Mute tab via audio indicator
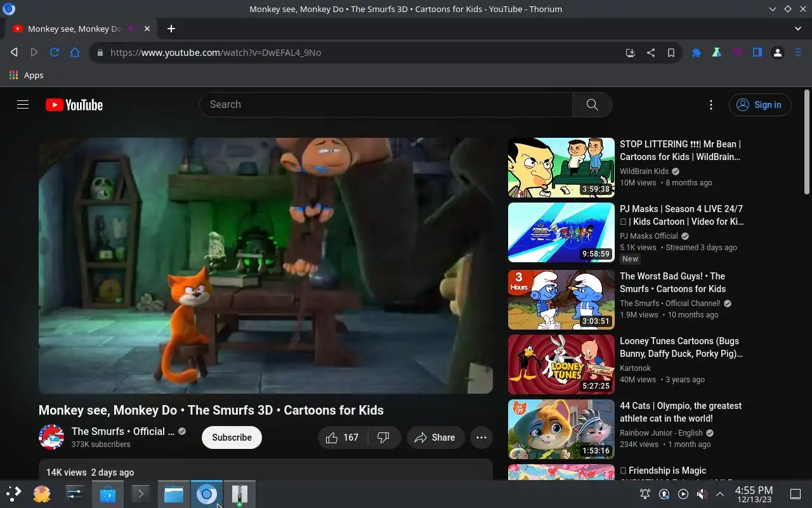812x508 pixels. point(131,29)
